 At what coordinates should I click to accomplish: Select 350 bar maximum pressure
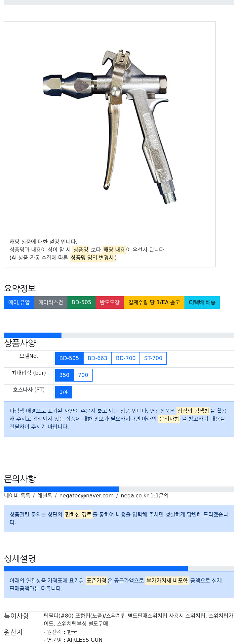point(64,375)
